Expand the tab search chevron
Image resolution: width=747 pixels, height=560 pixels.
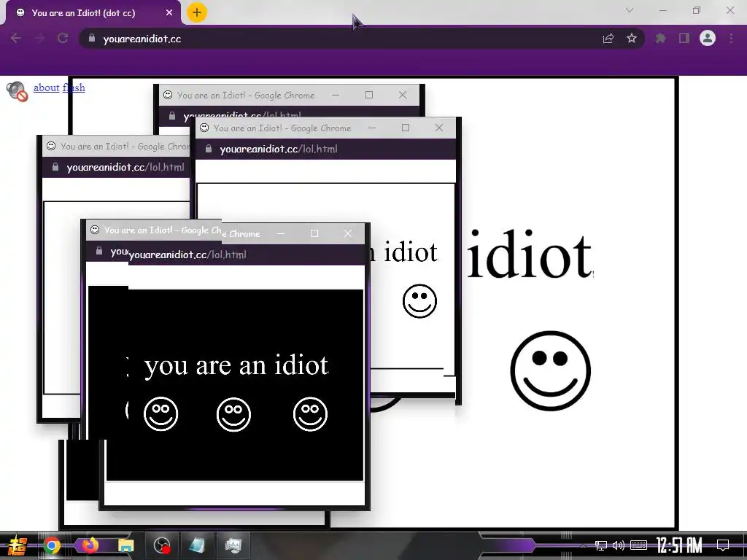(x=630, y=10)
